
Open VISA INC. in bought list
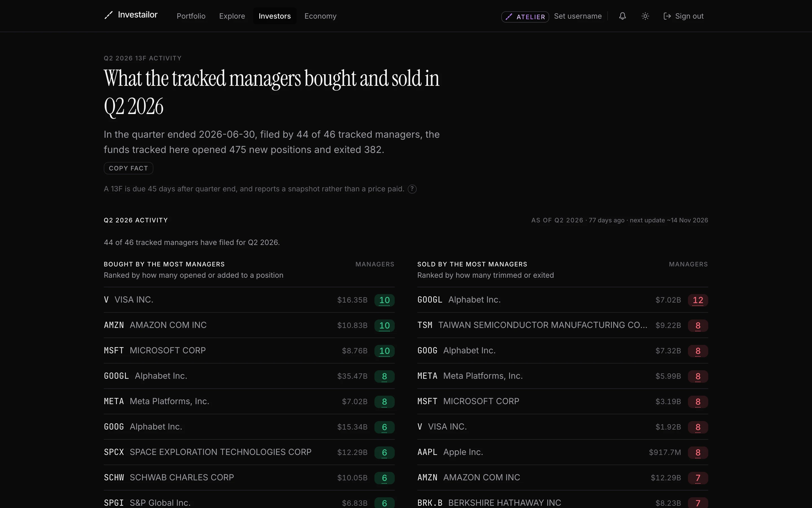tap(249, 300)
